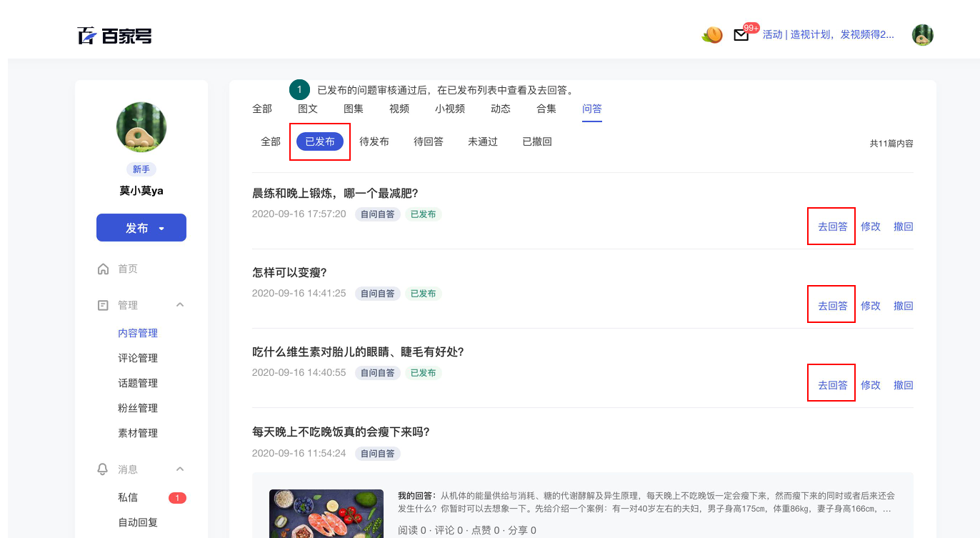Click the sidebar profile picture
980x538 pixels.
141,127
